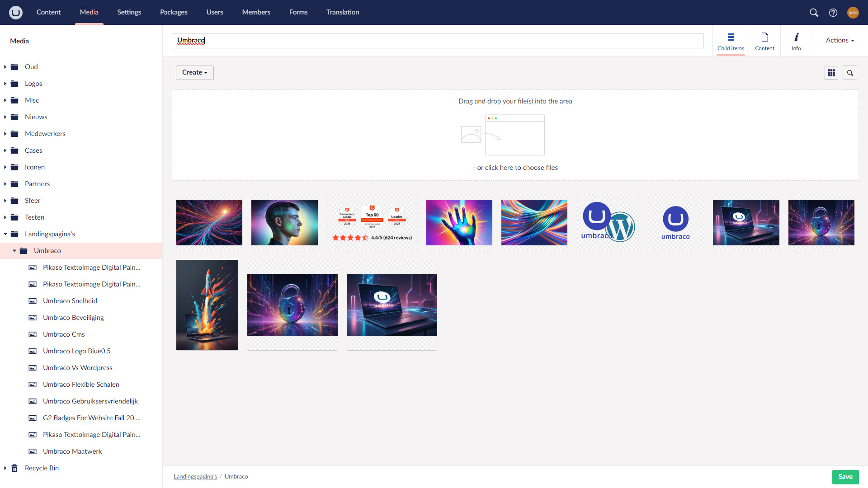Select the Child items tab

[x=731, y=41]
